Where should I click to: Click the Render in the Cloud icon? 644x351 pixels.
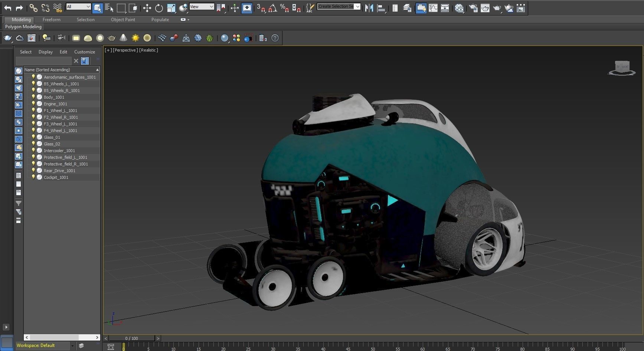coord(509,8)
